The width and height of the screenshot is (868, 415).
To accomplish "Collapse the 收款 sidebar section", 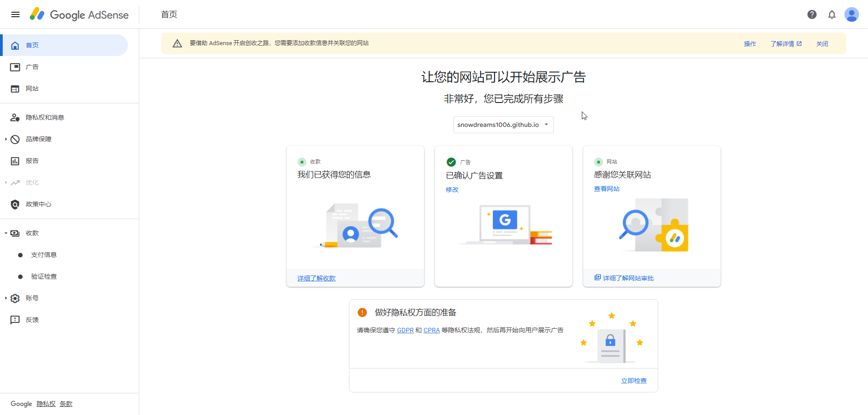I will (6, 233).
